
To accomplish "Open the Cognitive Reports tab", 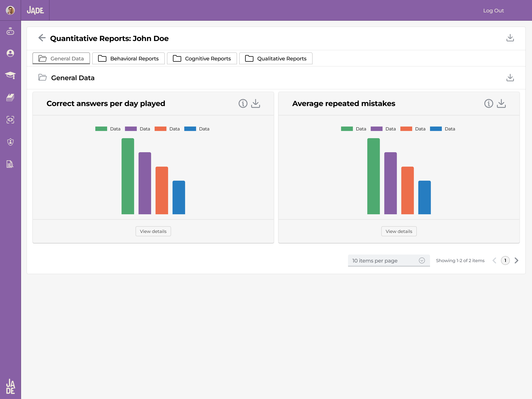I will (x=202, y=58).
